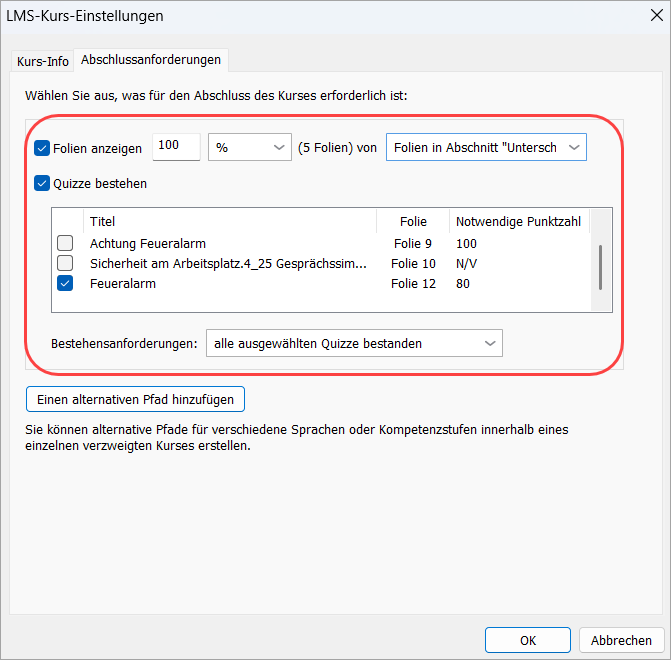The height and width of the screenshot is (660, 671).
Task: Confirm settings with the OK button
Action: coord(527,640)
